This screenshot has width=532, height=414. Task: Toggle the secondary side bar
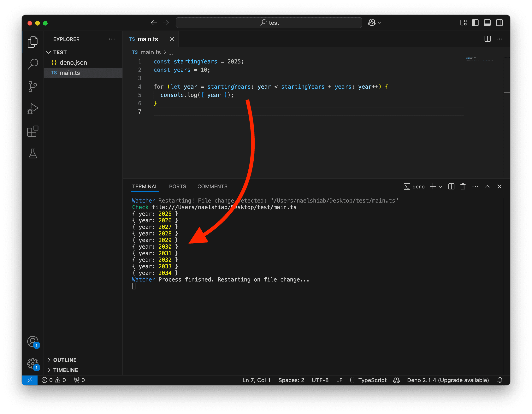coord(499,23)
